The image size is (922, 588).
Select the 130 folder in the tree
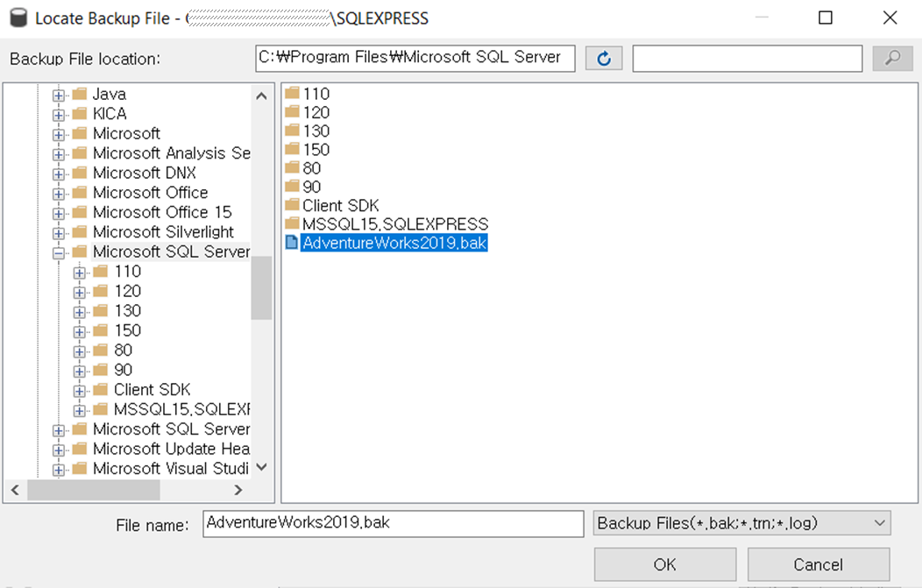pos(128,310)
